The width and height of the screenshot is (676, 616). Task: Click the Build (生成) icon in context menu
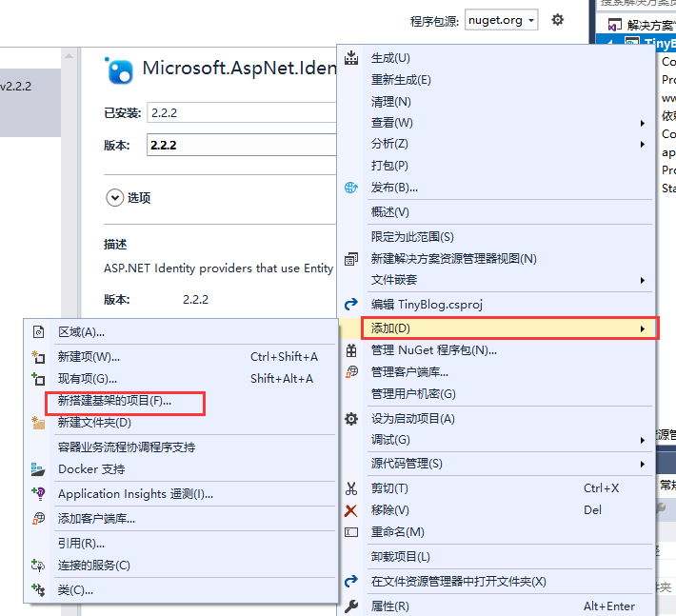click(351, 57)
